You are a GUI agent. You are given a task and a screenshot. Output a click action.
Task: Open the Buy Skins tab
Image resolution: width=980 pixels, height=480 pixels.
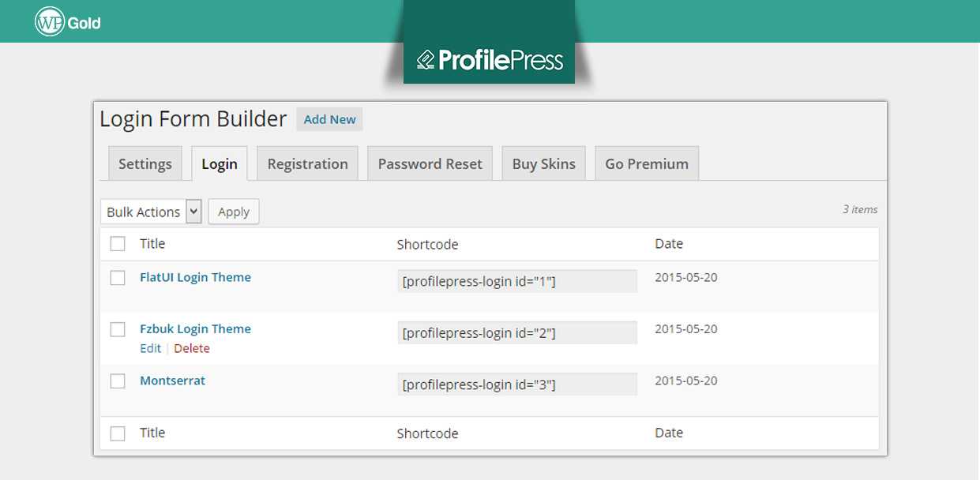click(543, 163)
